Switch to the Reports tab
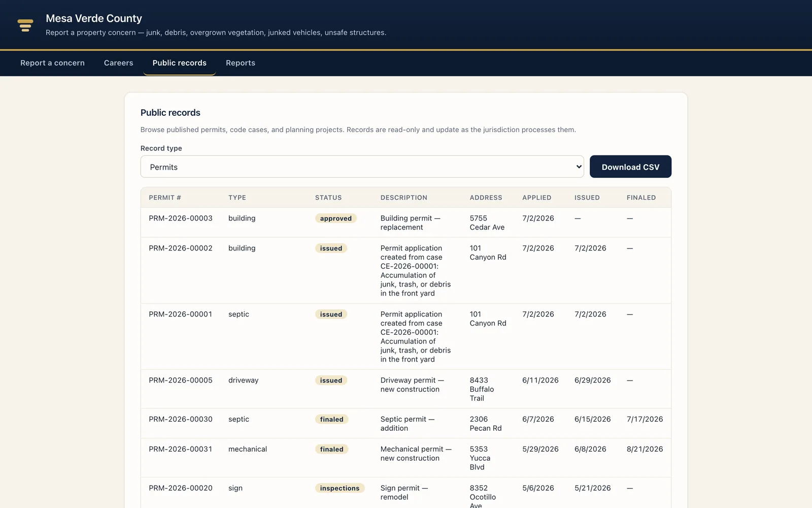 click(241, 63)
